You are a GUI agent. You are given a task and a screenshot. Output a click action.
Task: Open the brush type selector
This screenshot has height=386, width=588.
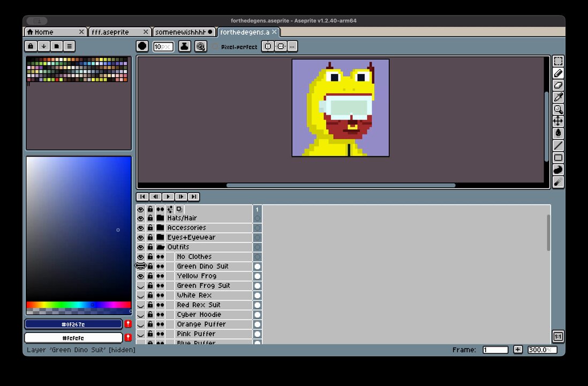point(142,46)
